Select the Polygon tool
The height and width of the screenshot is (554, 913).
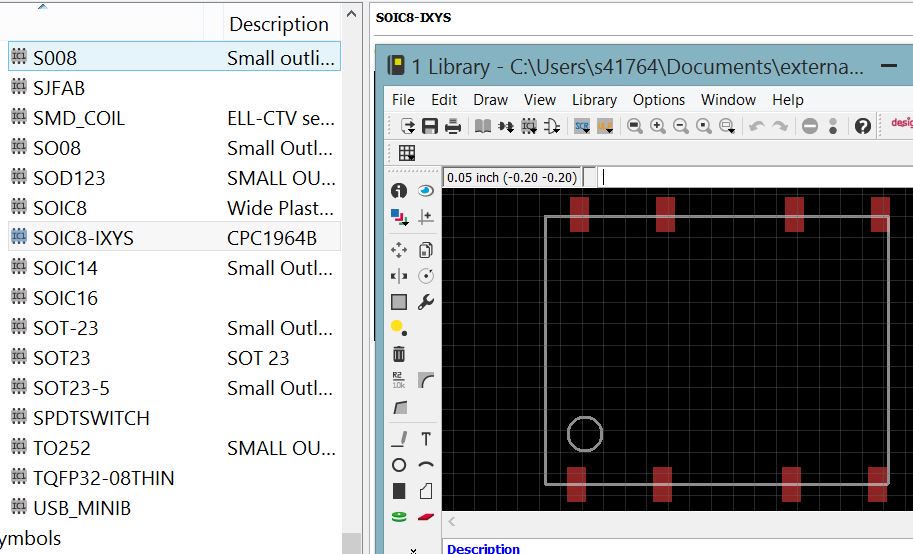tap(426, 491)
